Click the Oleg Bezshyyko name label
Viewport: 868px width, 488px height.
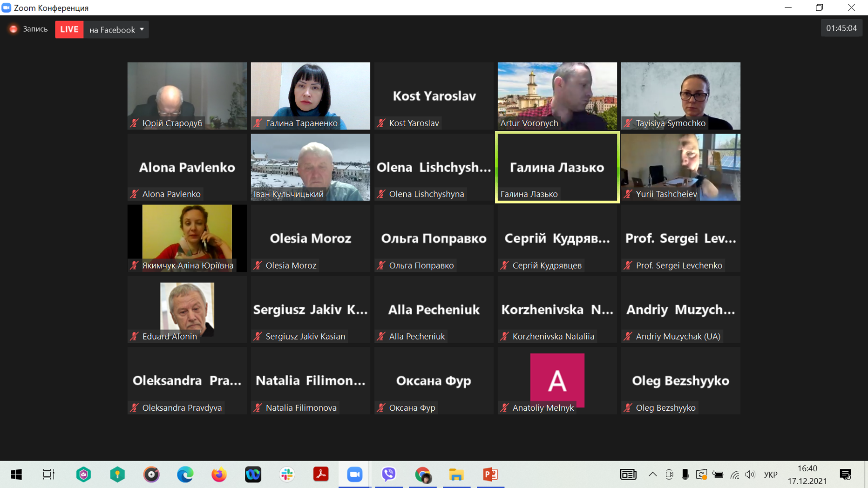tap(665, 407)
